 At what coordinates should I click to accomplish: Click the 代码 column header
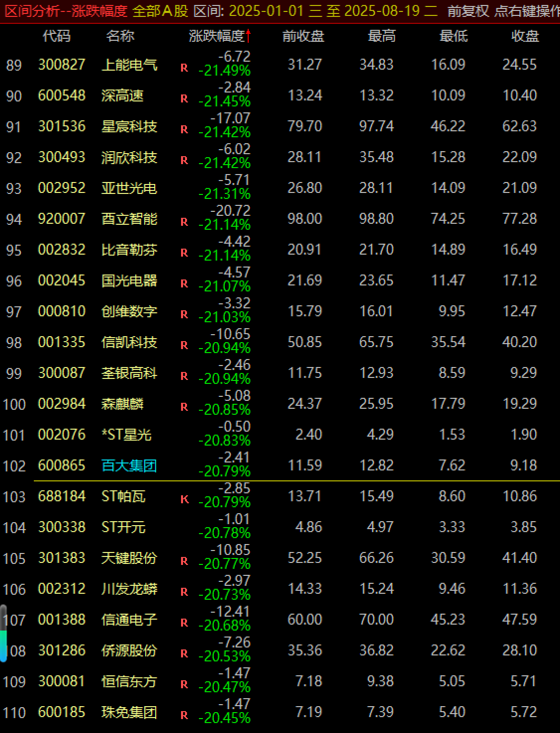point(57,36)
